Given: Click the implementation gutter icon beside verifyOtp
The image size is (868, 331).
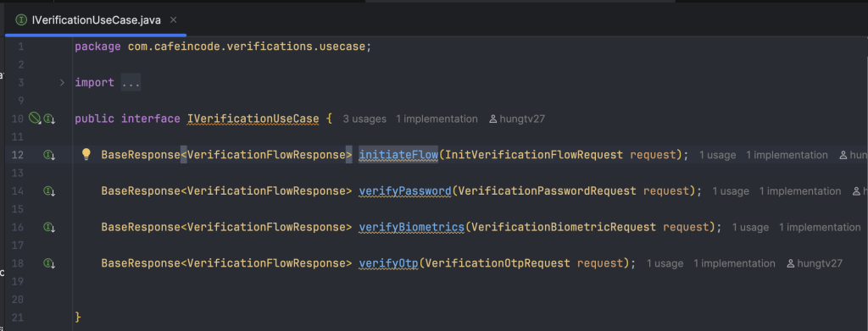Looking at the screenshot, I should (49, 263).
